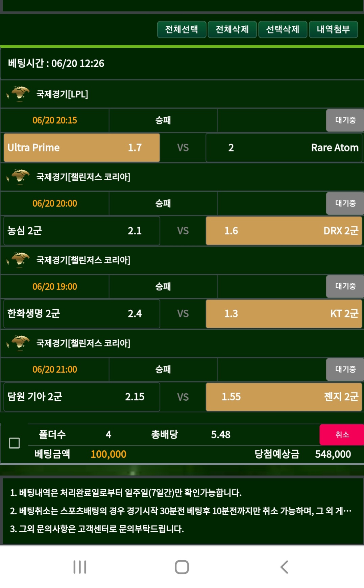Click 대기중 status badge for the LPL match
Screen dimensions: 364x588
point(345,120)
